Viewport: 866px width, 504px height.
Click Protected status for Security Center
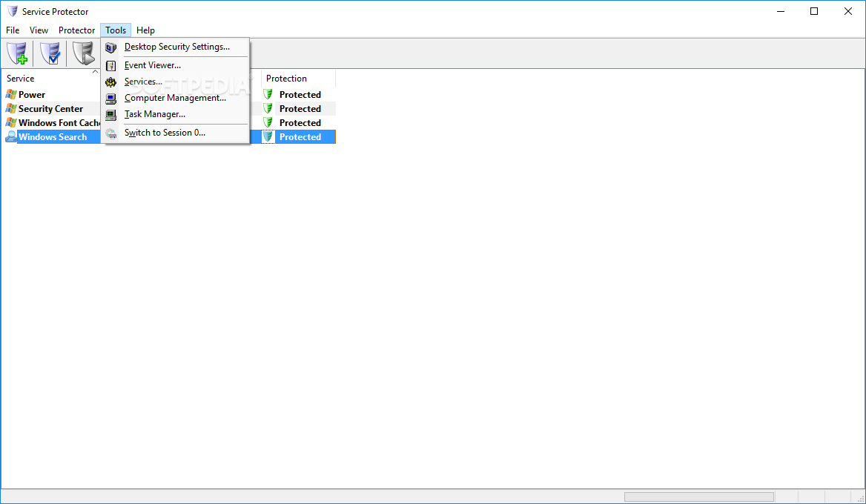tap(300, 109)
